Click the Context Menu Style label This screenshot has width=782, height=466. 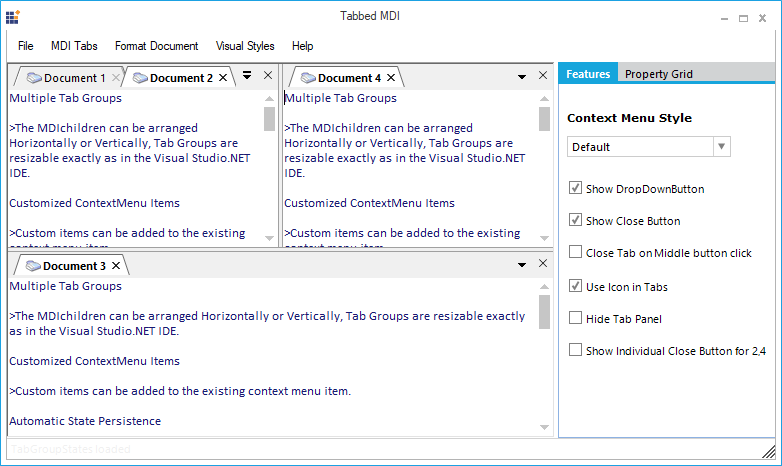629,118
